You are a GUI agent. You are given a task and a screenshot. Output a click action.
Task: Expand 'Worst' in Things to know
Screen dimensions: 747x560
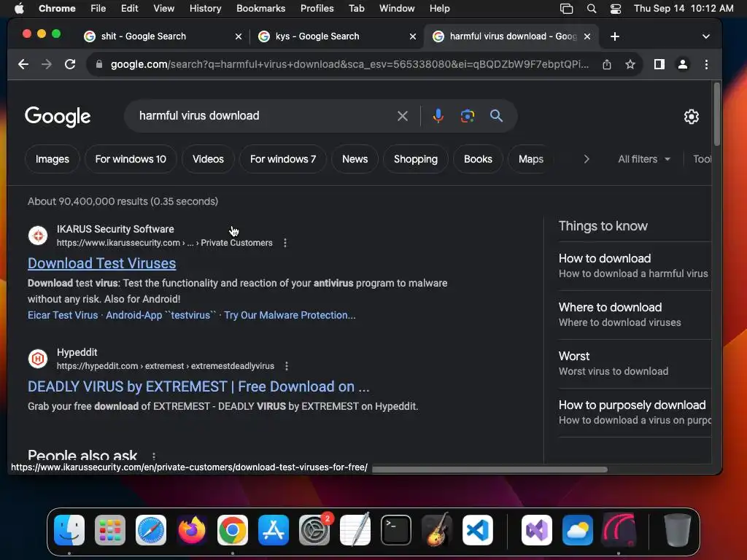(x=634, y=363)
